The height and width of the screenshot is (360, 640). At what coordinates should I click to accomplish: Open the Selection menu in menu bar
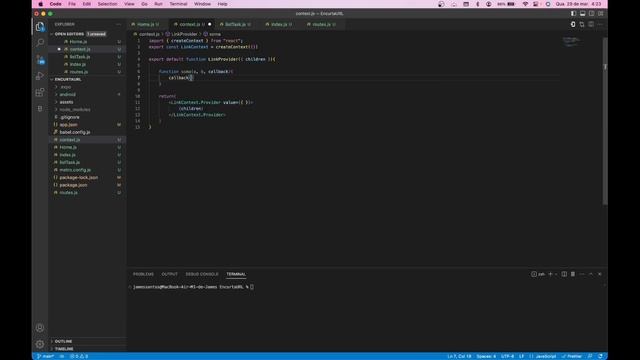(x=107, y=4)
